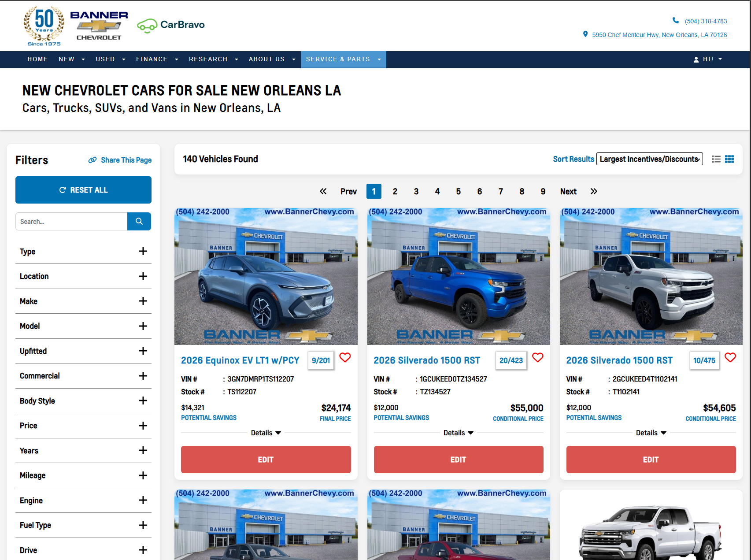Switch to grid view icon
Image resolution: width=751 pixels, height=560 pixels.
[x=729, y=159]
